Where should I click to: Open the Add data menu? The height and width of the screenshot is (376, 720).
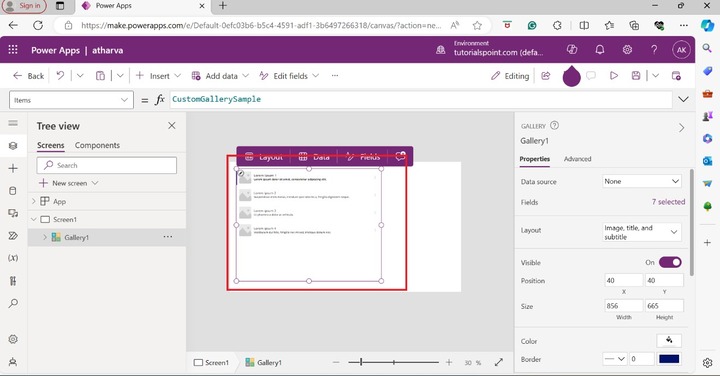[220, 76]
